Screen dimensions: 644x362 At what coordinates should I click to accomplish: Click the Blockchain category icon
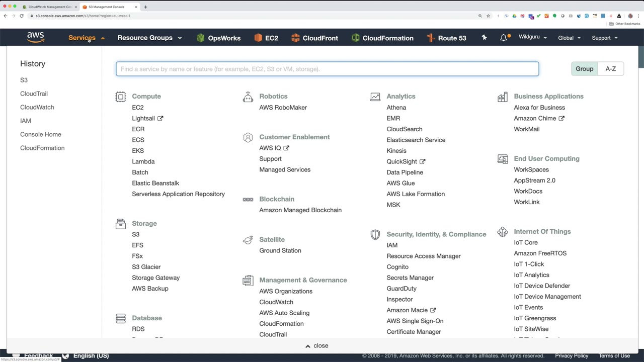(248, 200)
